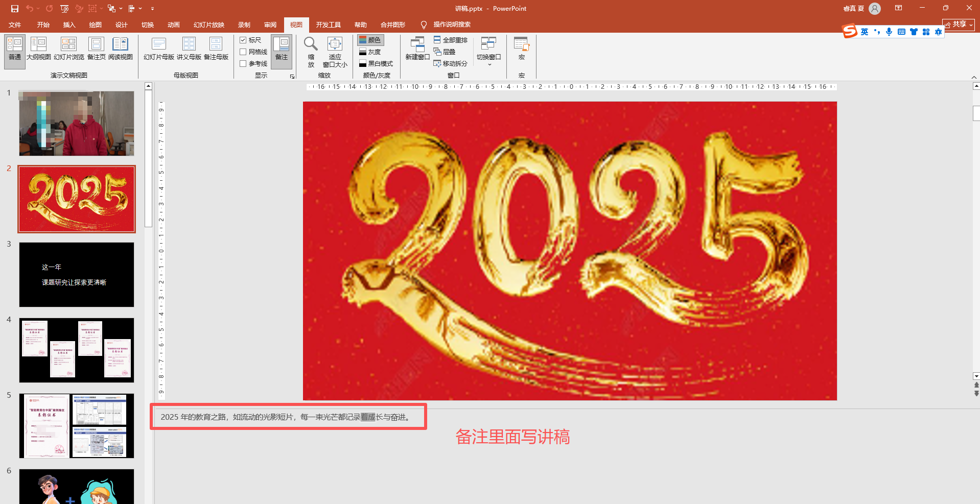Toggle Sogou voice input microphone
This screenshot has height=504, width=980.
[889, 32]
